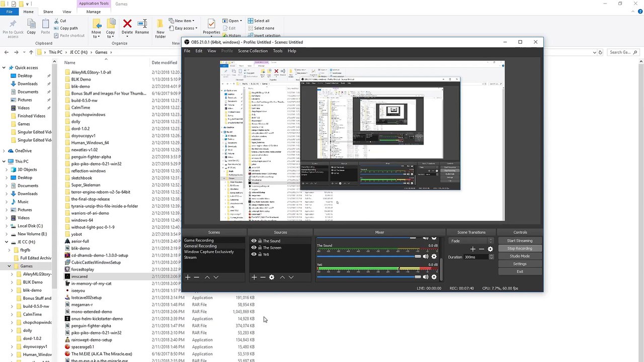The height and width of the screenshot is (362, 644).
Task: Toggle lock of The Screen source
Action: coord(260,248)
